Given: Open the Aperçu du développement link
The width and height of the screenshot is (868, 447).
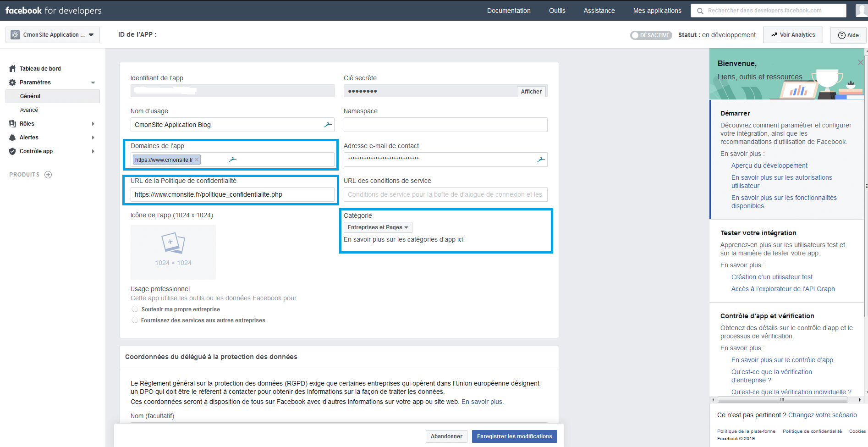Looking at the screenshot, I should [x=769, y=166].
